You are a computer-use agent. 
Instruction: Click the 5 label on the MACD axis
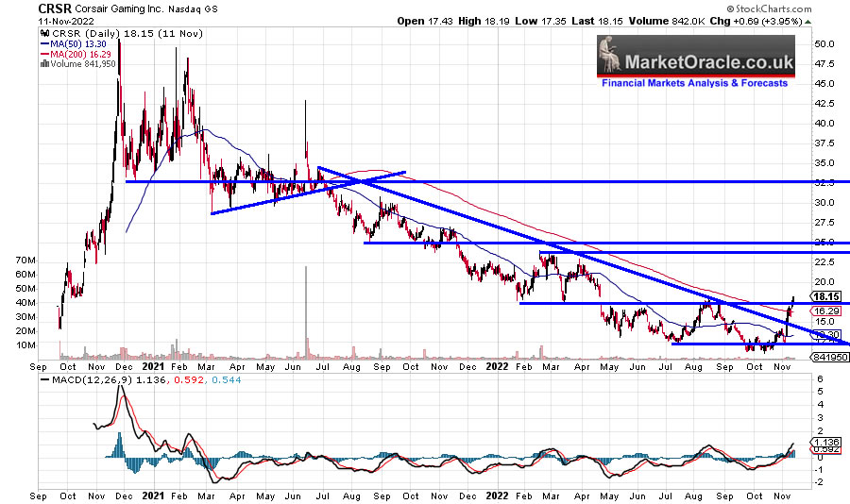coord(820,392)
